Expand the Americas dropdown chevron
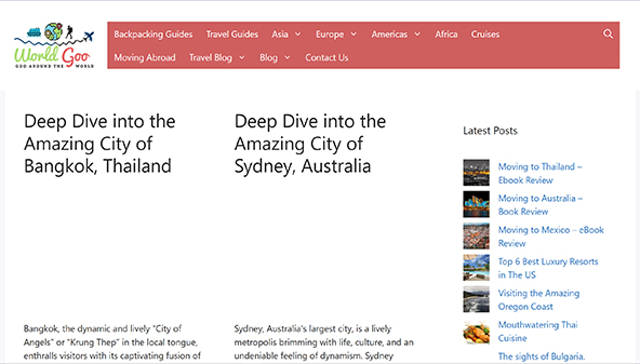 pyautogui.click(x=417, y=34)
